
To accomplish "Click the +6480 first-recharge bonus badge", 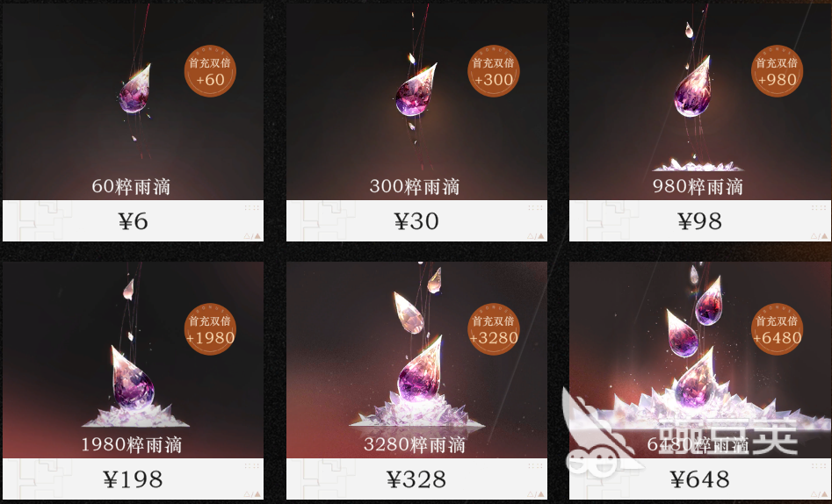I will 777,329.
